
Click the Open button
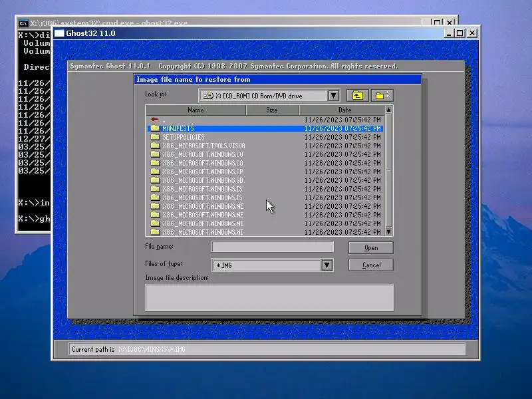point(371,247)
